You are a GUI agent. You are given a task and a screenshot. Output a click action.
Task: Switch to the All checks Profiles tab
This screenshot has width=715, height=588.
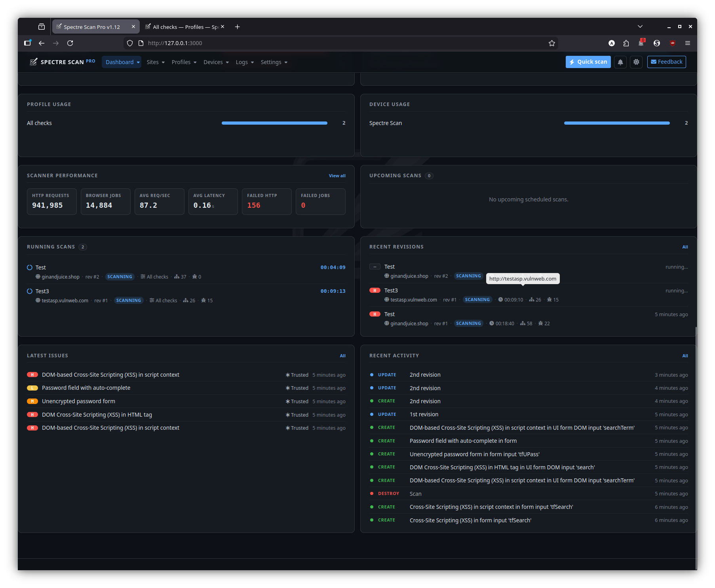181,27
